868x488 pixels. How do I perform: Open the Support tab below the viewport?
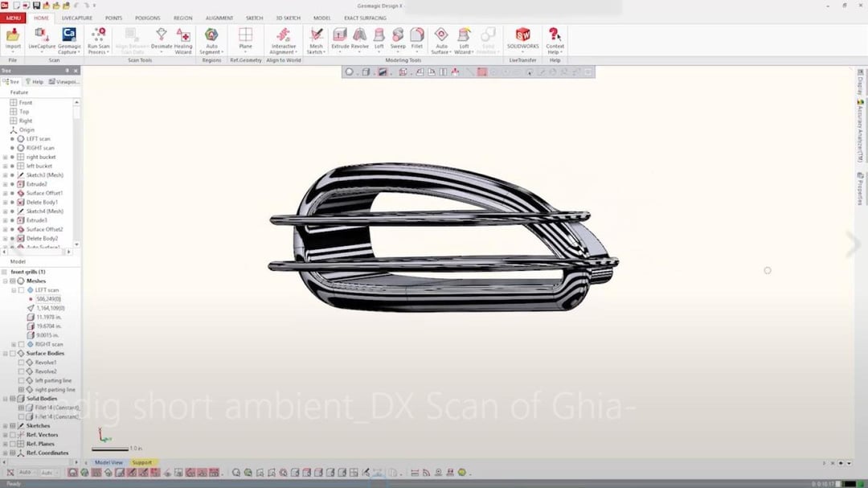click(x=141, y=463)
